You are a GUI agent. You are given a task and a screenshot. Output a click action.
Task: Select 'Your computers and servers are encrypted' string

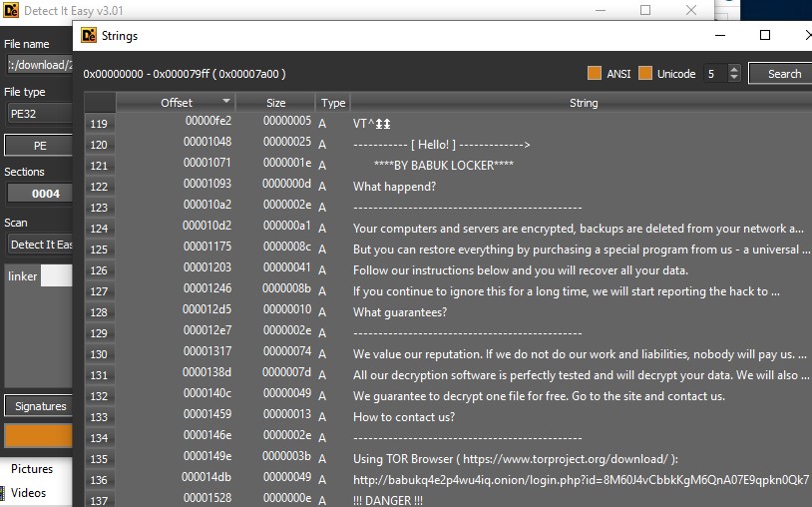click(x=578, y=229)
